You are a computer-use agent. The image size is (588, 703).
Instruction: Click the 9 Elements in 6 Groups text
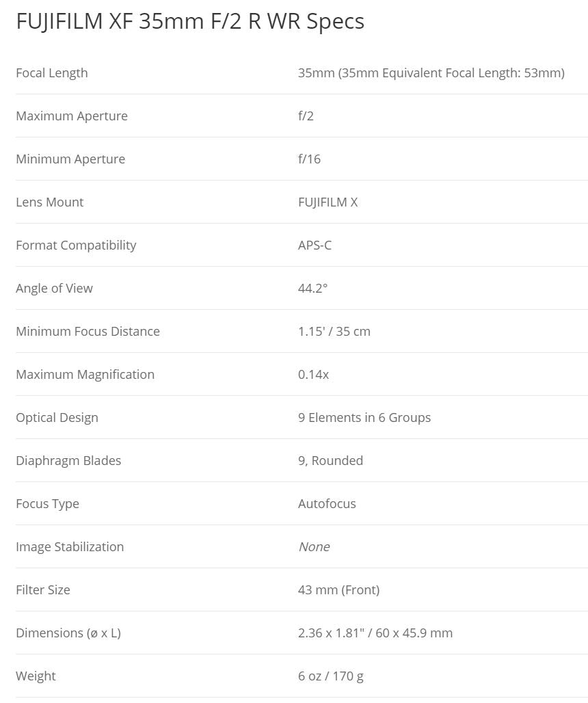(364, 418)
